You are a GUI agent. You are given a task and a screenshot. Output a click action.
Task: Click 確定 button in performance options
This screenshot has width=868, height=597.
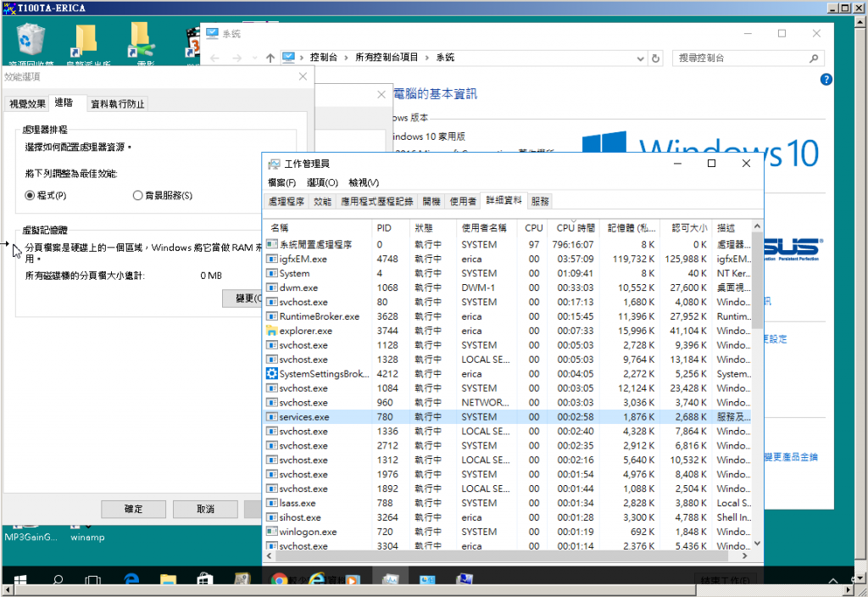tap(133, 509)
